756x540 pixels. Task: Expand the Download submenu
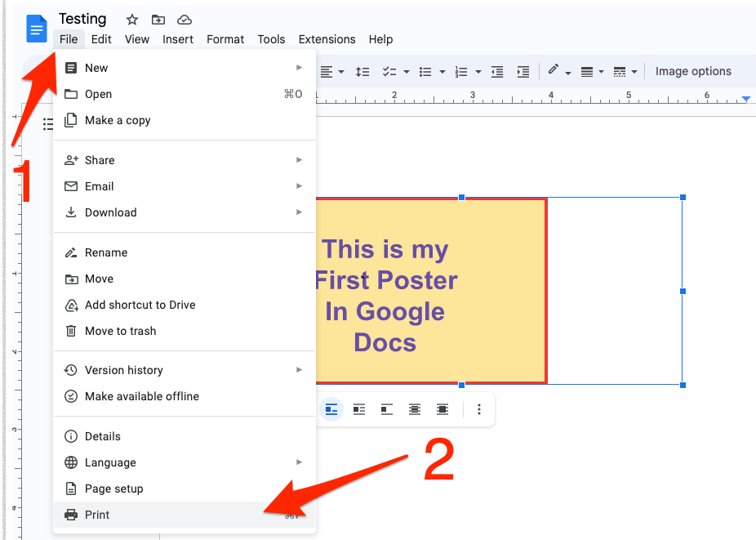coord(300,212)
